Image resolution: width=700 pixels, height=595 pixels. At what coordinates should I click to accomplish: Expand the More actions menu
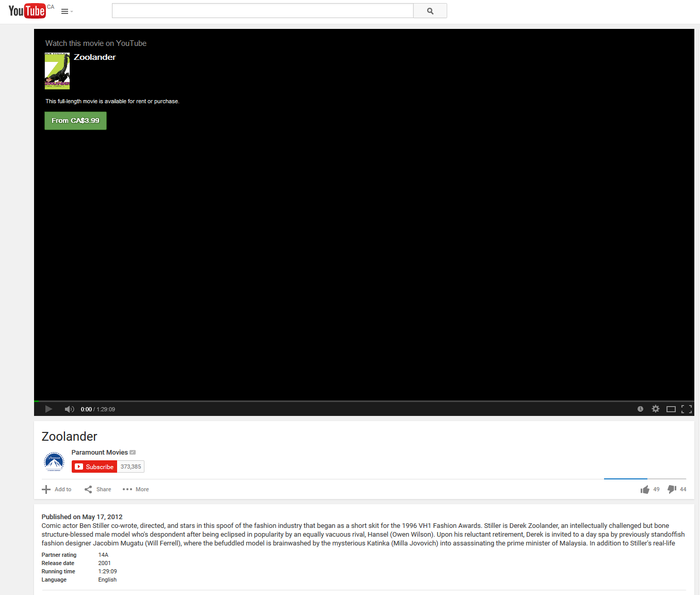(136, 489)
